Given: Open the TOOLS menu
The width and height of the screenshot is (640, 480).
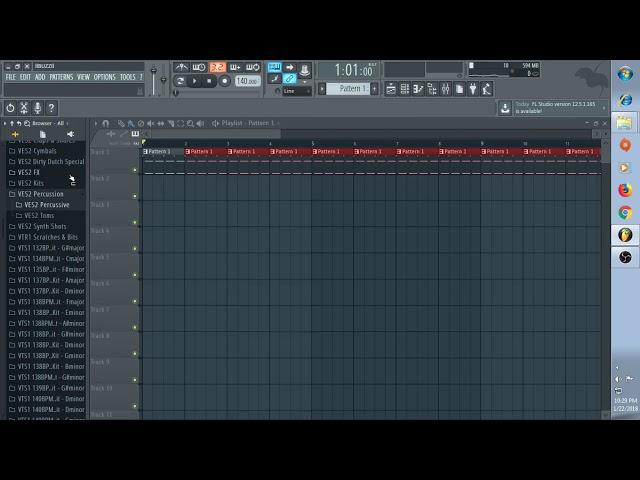Looking at the screenshot, I should (x=127, y=77).
